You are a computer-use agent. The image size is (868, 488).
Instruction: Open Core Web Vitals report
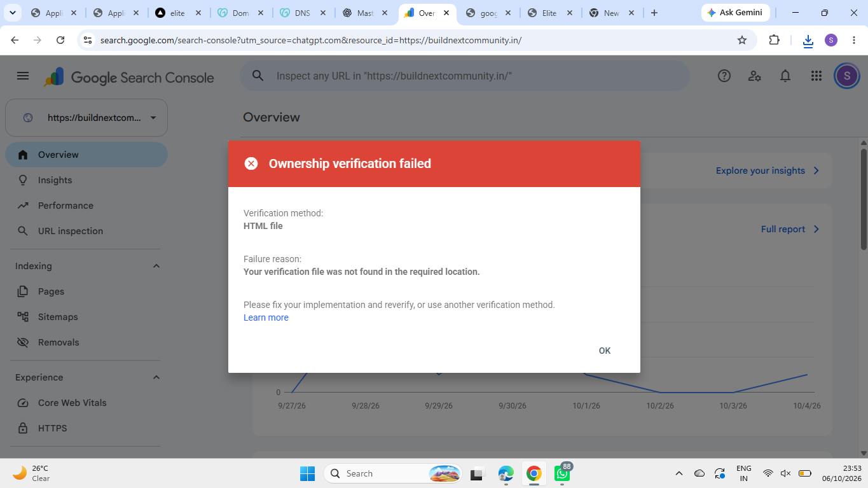coord(86,403)
